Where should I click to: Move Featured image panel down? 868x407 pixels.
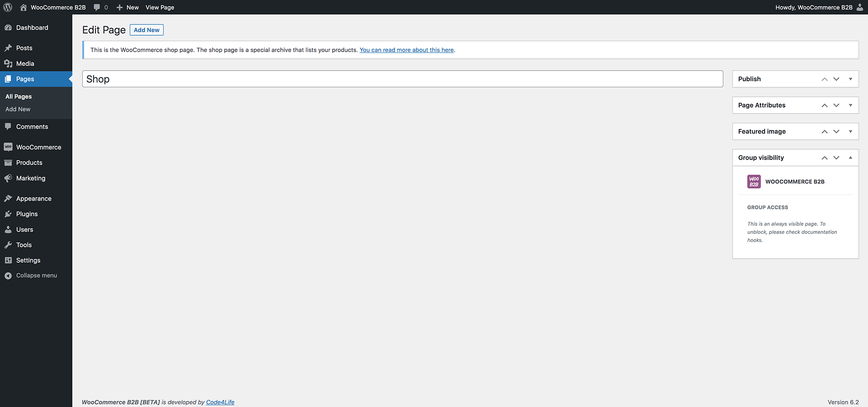coord(836,132)
